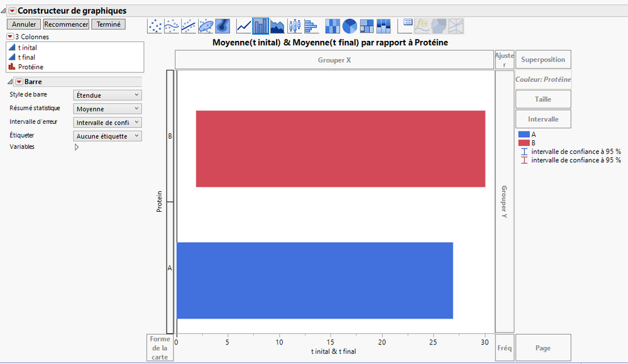628x364 pixels.
Task: Click the Terminé button
Action: pos(109,25)
